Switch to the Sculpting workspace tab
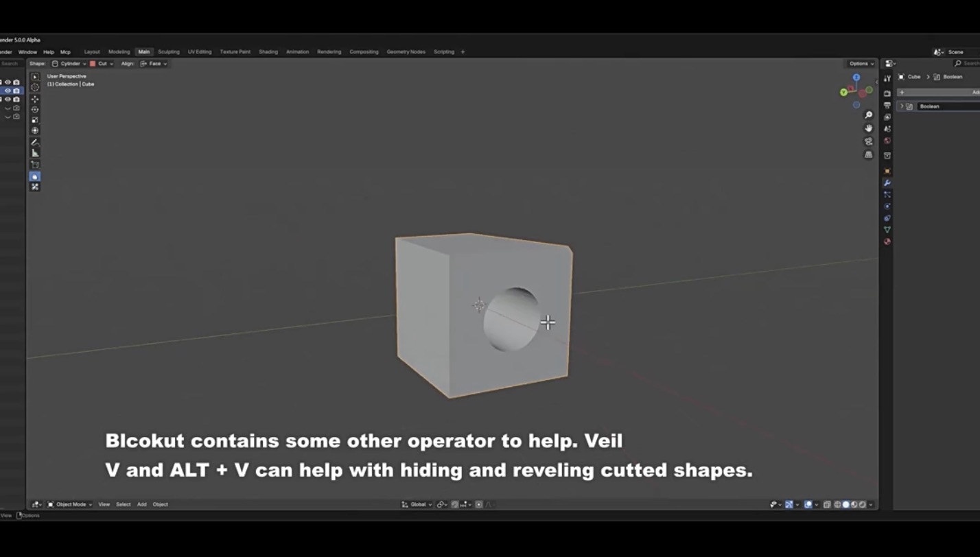Image resolution: width=980 pixels, height=557 pixels. point(168,52)
